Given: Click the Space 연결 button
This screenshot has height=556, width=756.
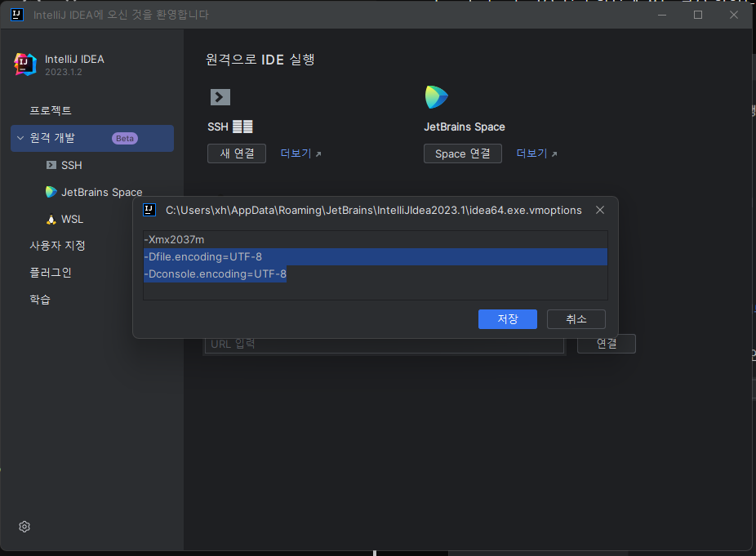Looking at the screenshot, I should [463, 153].
